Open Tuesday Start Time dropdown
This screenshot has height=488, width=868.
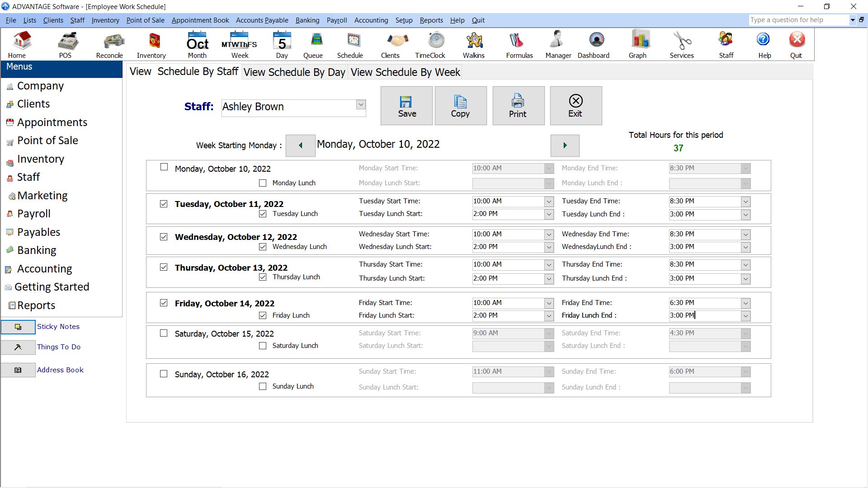549,202
